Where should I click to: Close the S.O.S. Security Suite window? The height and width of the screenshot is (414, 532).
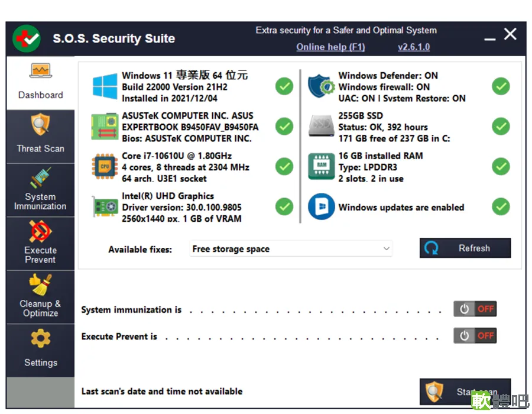click(x=510, y=34)
